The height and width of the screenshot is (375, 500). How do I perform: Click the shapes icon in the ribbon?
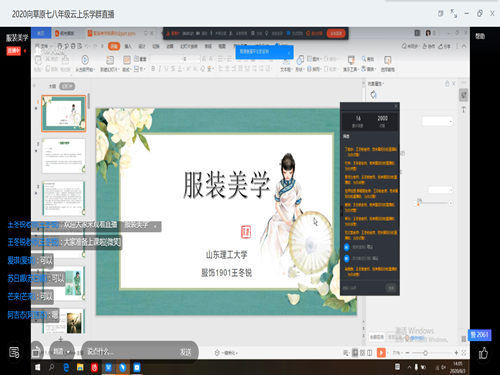pos(300,60)
